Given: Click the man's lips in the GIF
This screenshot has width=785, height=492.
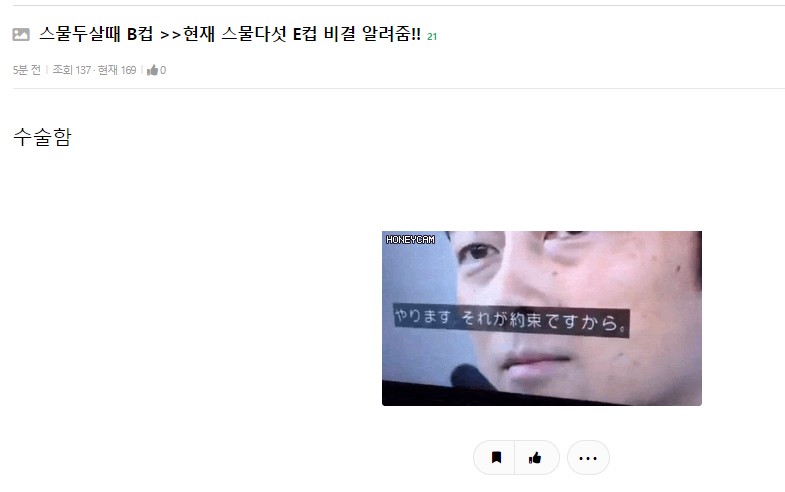Looking at the screenshot, I should pyautogui.click(x=535, y=361).
